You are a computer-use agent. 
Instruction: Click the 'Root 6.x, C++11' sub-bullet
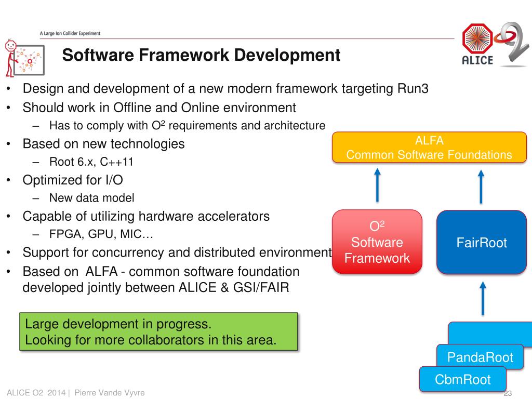click(91, 162)
